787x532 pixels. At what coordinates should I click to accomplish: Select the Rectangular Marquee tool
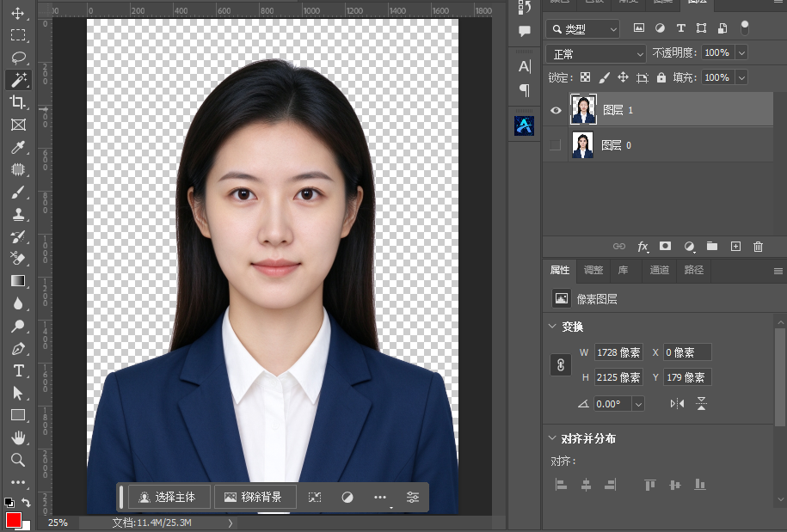click(x=18, y=34)
